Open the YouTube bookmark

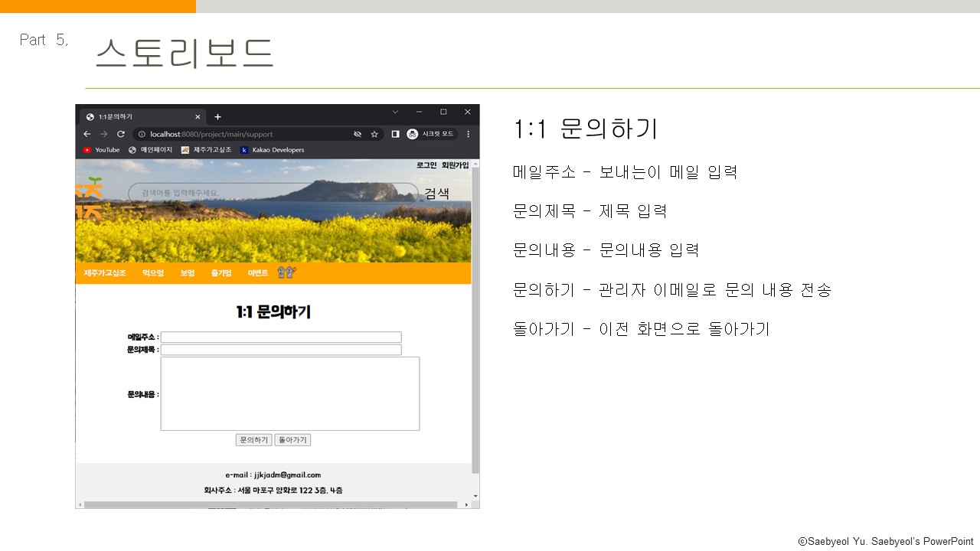pos(101,150)
